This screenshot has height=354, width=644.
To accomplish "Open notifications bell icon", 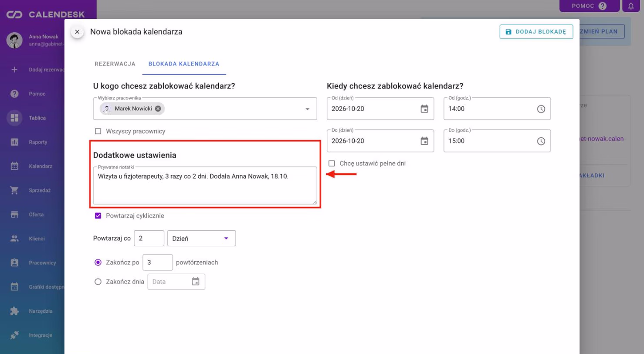I will pos(631,6).
